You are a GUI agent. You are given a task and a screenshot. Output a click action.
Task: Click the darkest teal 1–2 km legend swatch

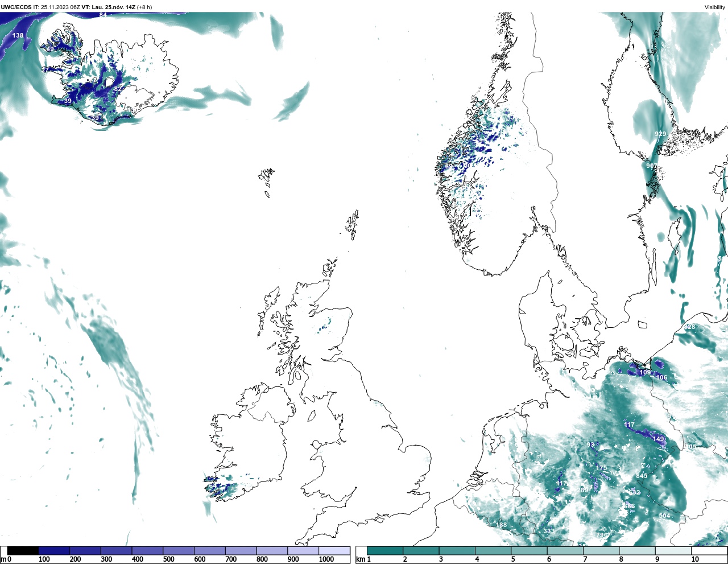pos(385,551)
